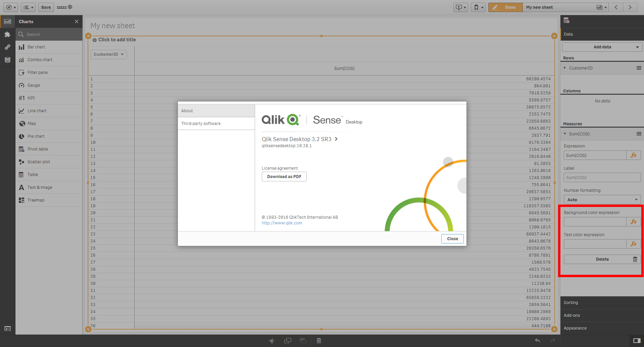Focus the Charts search field

(49, 34)
